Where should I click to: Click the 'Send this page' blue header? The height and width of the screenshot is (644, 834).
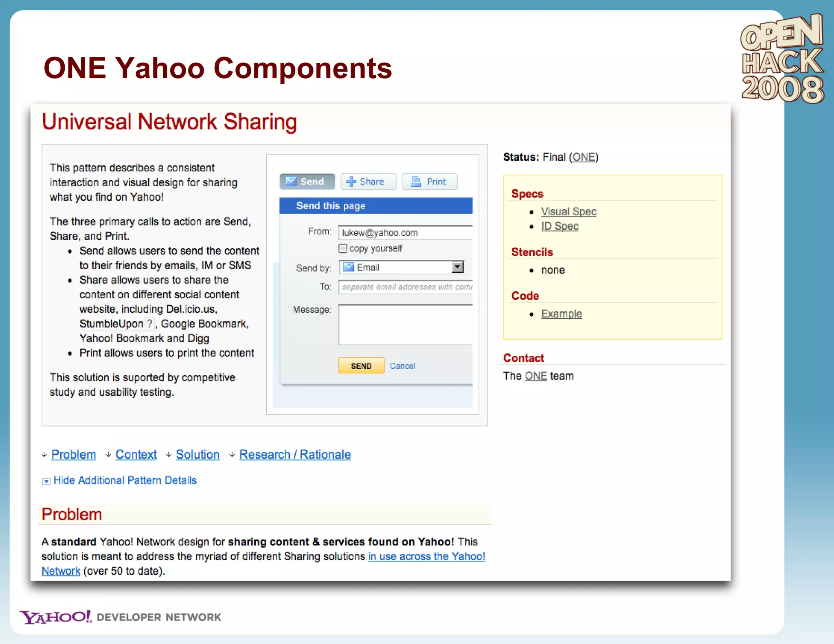376,206
